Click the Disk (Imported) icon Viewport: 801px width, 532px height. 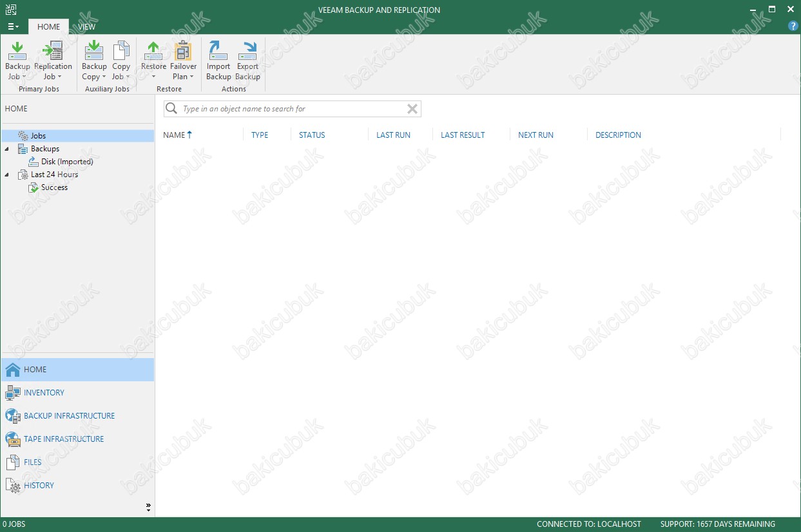tap(34, 162)
